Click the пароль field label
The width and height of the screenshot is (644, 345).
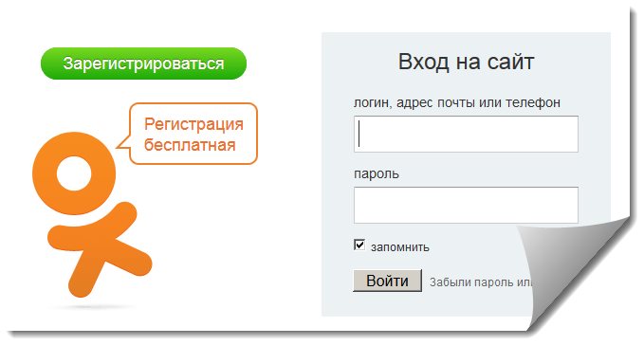(377, 174)
